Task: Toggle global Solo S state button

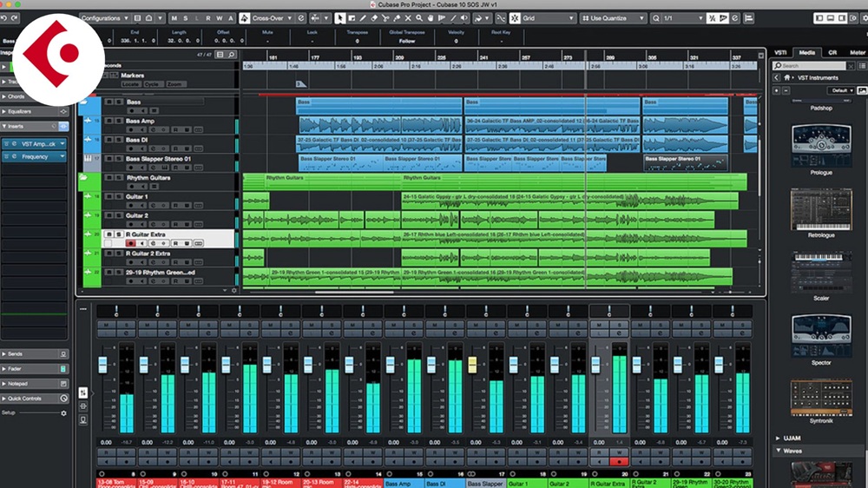Action: (186, 18)
